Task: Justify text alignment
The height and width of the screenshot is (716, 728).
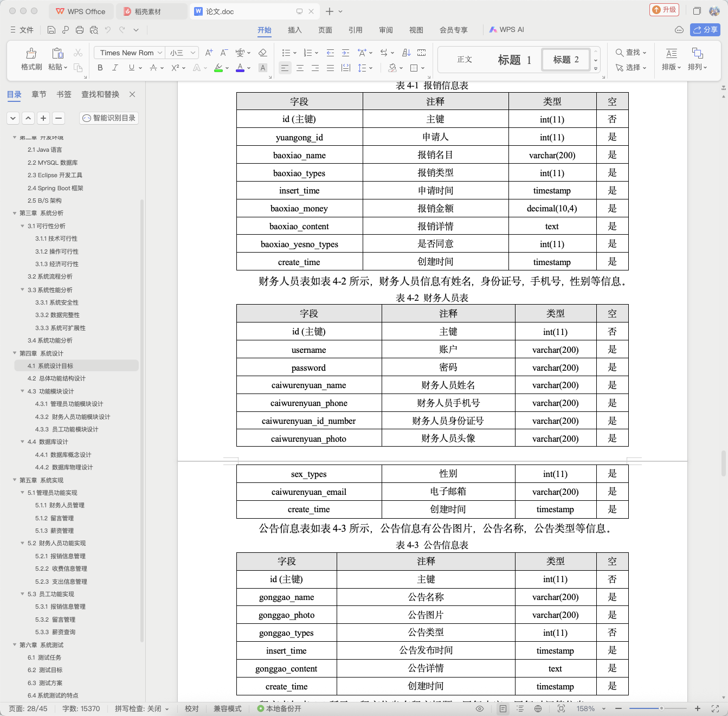Action: [330, 68]
